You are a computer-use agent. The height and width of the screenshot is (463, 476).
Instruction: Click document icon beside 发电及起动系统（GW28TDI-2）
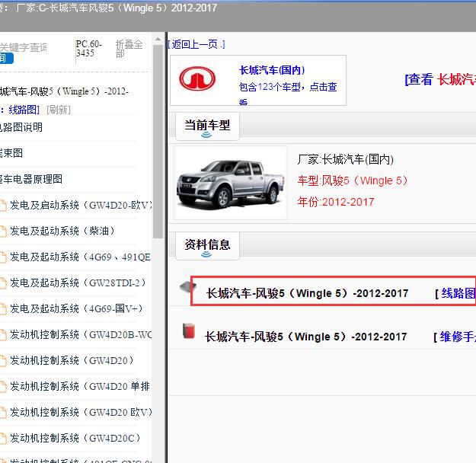coord(3,283)
